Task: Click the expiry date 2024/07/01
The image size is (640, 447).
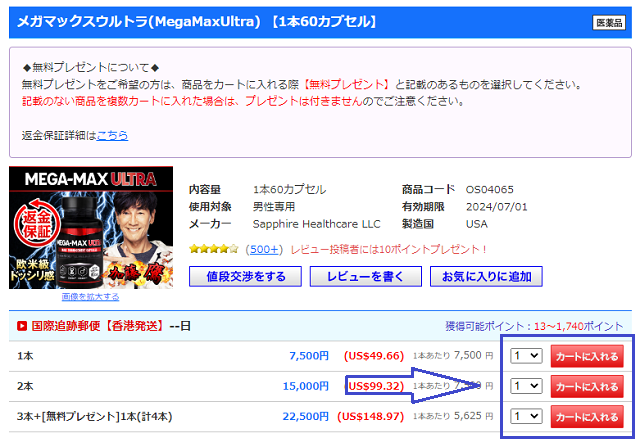Action: (496, 207)
